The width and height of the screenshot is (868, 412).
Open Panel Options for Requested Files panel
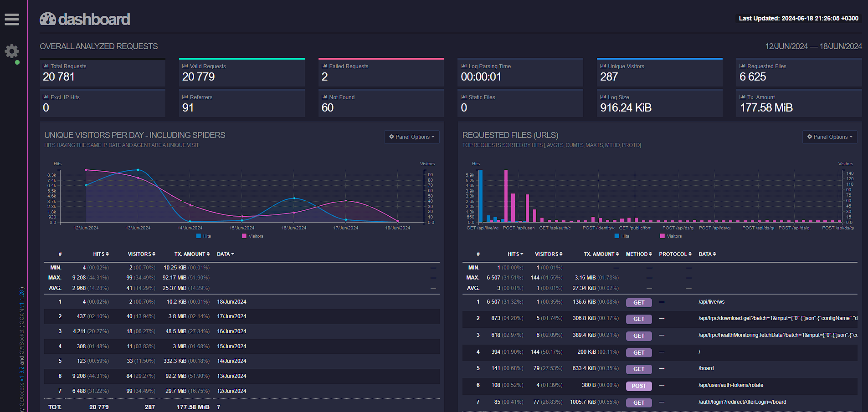(829, 137)
